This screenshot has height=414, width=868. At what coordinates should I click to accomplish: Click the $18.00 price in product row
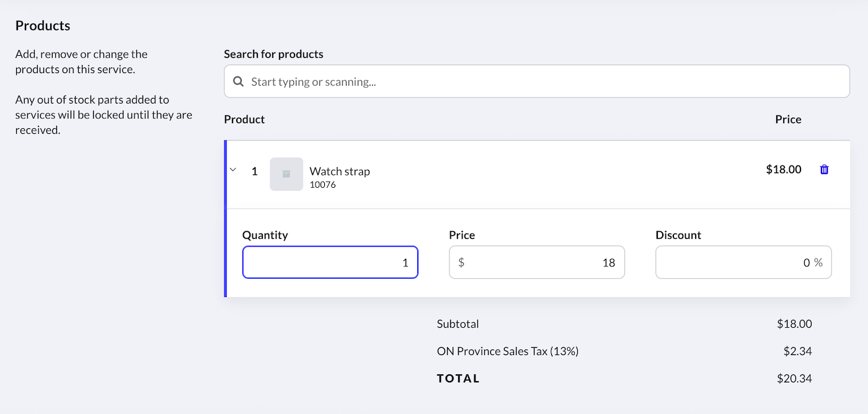[x=784, y=169]
